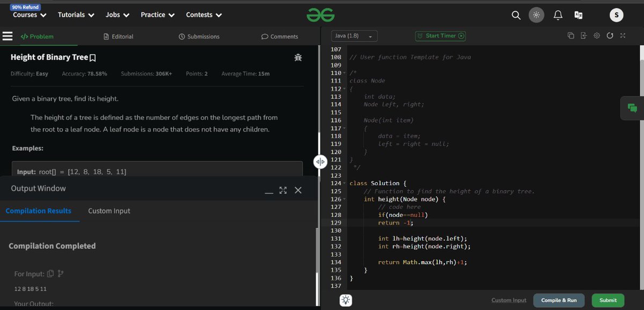Click the Compile & Run button
The width and height of the screenshot is (644, 310).
pos(559,300)
